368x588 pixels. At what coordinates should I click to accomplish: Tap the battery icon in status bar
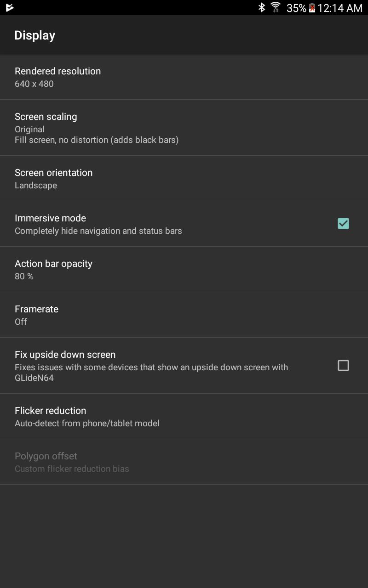[x=312, y=7]
